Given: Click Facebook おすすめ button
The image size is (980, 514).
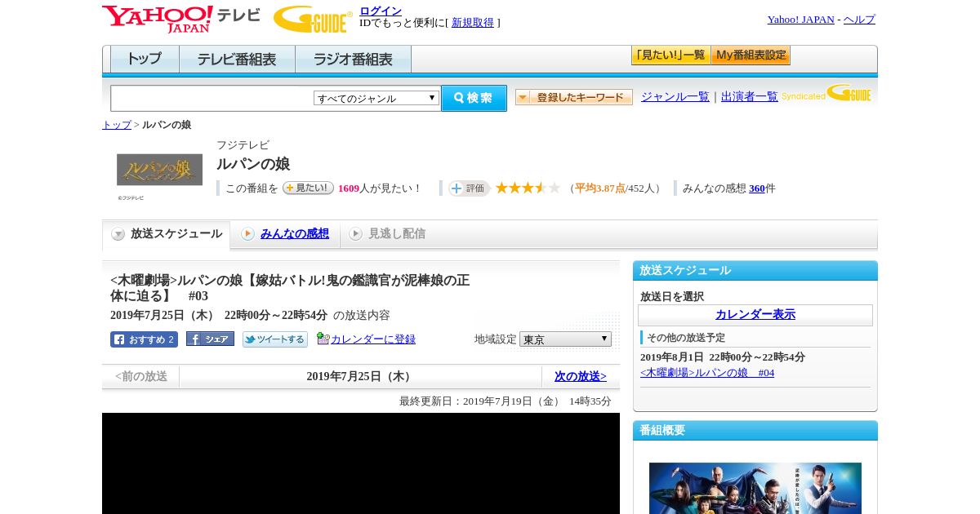Looking at the screenshot, I should click(x=144, y=339).
